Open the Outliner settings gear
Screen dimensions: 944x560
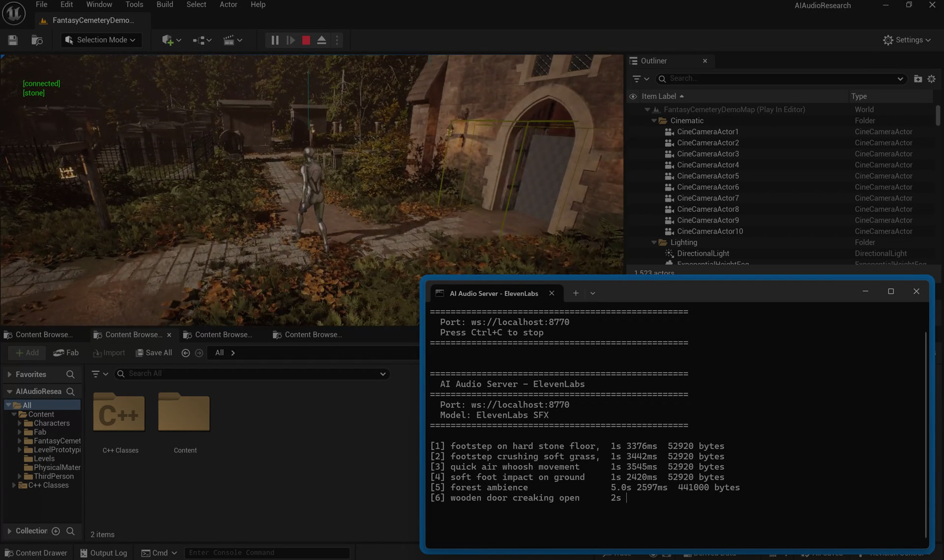click(x=931, y=79)
